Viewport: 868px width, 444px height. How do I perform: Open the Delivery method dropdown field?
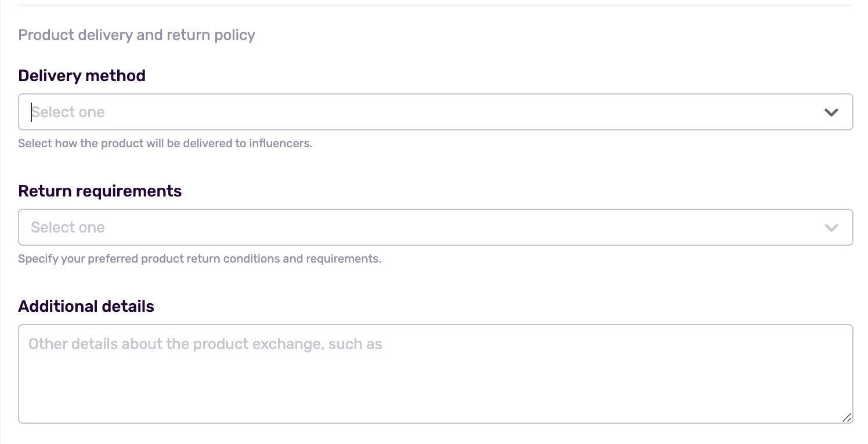pyautogui.click(x=436, y=112)
